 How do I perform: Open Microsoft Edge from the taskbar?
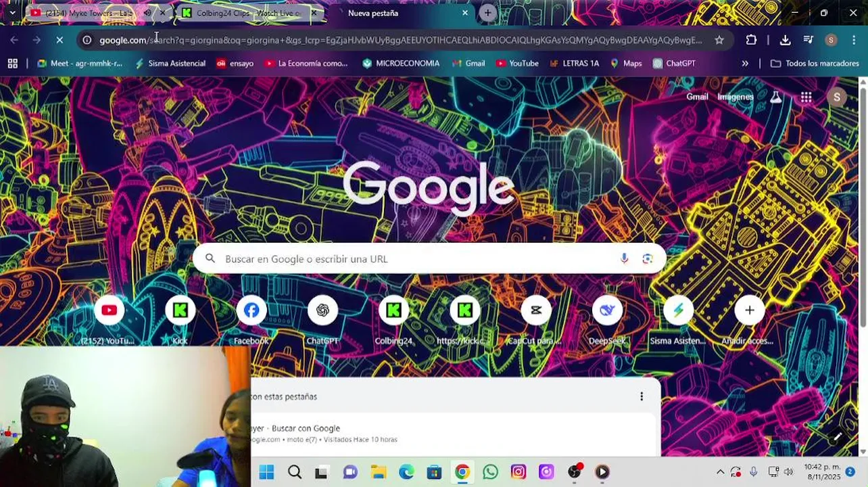click(406, 472)
